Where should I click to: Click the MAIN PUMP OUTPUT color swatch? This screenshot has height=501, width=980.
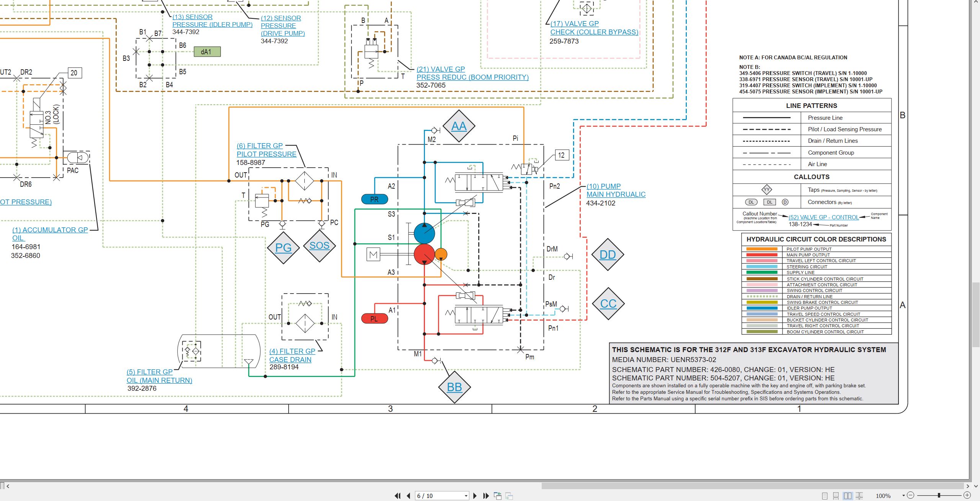[x=762, y=255]
